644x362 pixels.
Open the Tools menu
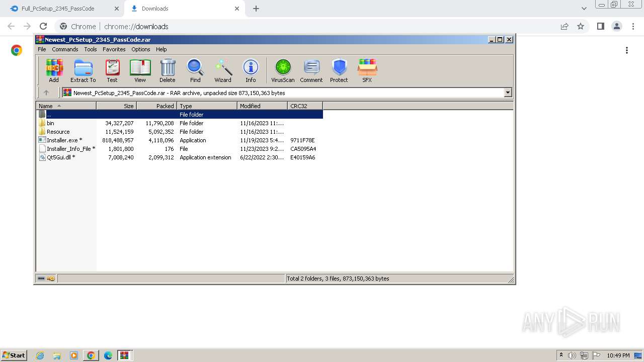pyautogui.click(x=91, y=49)
